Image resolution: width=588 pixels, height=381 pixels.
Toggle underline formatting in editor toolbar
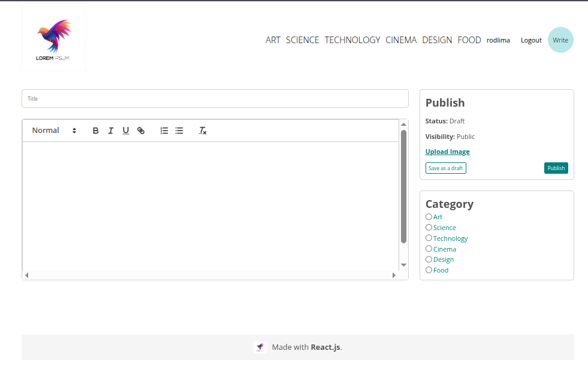coord(125,131)
